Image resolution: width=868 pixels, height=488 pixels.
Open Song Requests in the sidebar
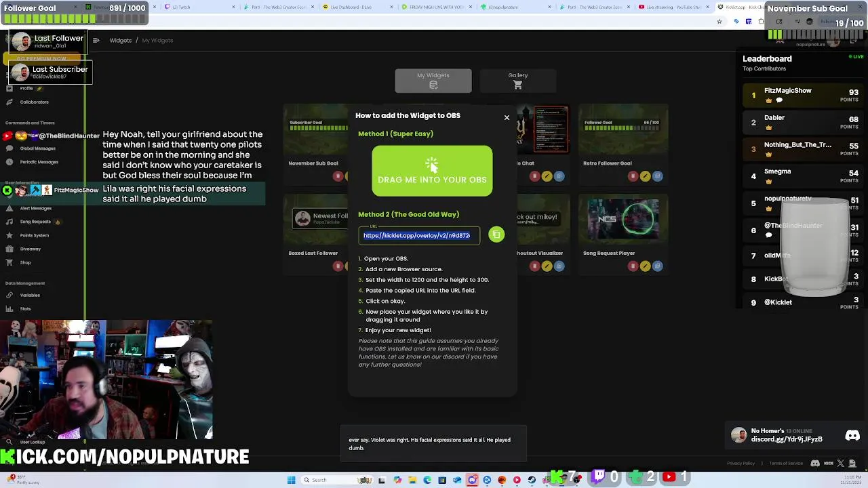pos(35,222)
